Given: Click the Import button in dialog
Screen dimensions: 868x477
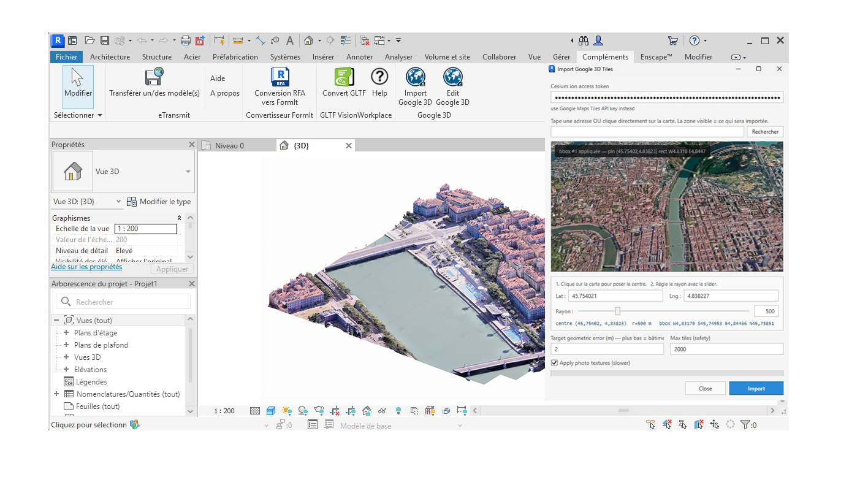Looking at the screenshot, I should point(756,389).
